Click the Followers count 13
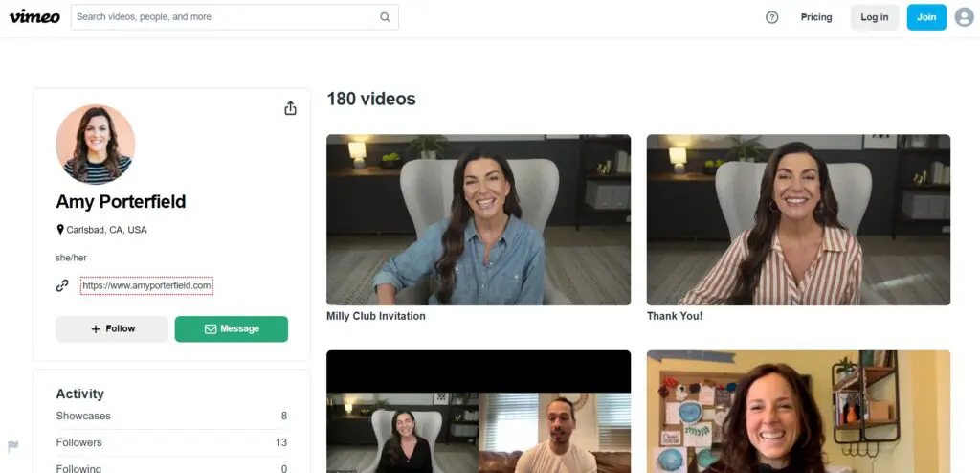Image resolution: width=980 pixels, height=473 pixels. pyautogui.click(x=281, y=442)
